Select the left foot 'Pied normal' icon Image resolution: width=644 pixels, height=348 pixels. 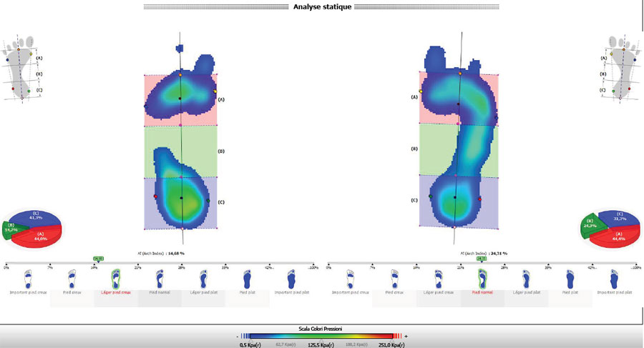(159, 278)
